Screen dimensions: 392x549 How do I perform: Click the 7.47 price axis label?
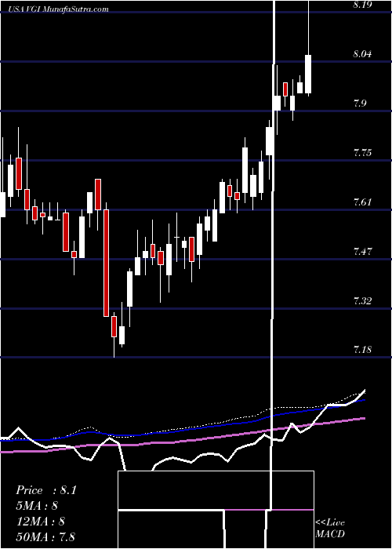363,252
